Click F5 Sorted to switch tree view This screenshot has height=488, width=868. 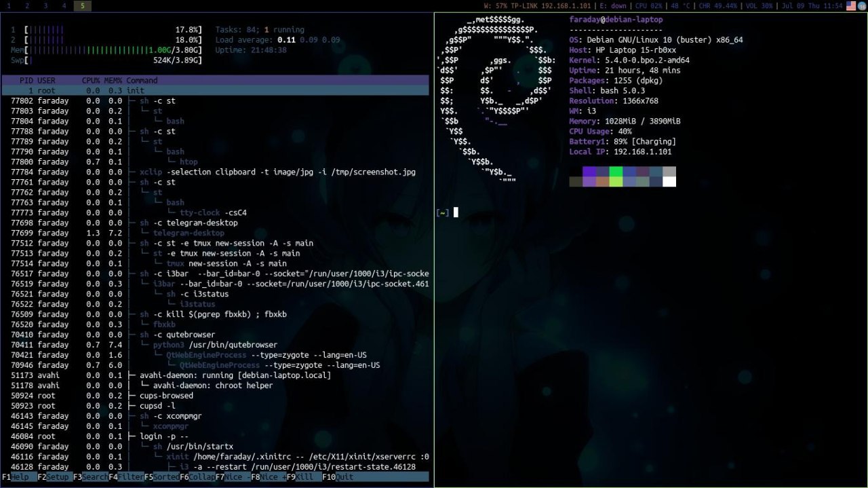click(162, 477)
